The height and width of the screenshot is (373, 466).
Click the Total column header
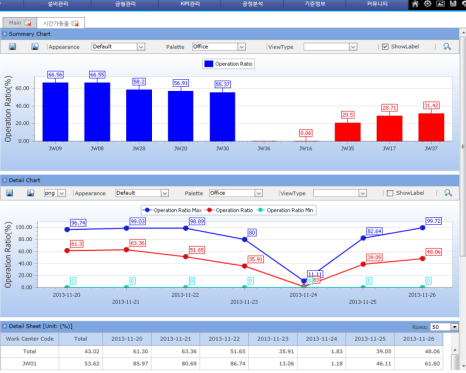tap(81, 339)
